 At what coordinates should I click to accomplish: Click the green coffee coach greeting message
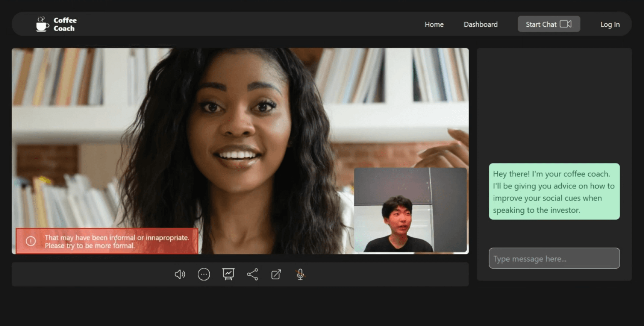pos(554,191)
